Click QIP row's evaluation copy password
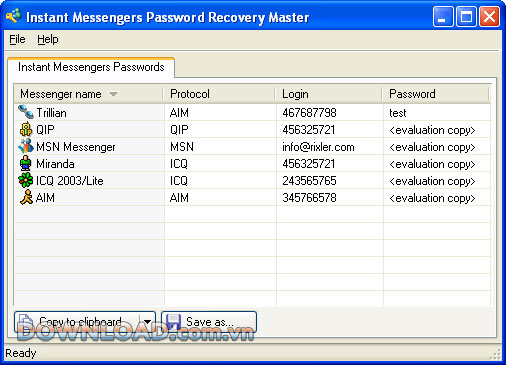The image size is (506, 365). click(432, 130)
